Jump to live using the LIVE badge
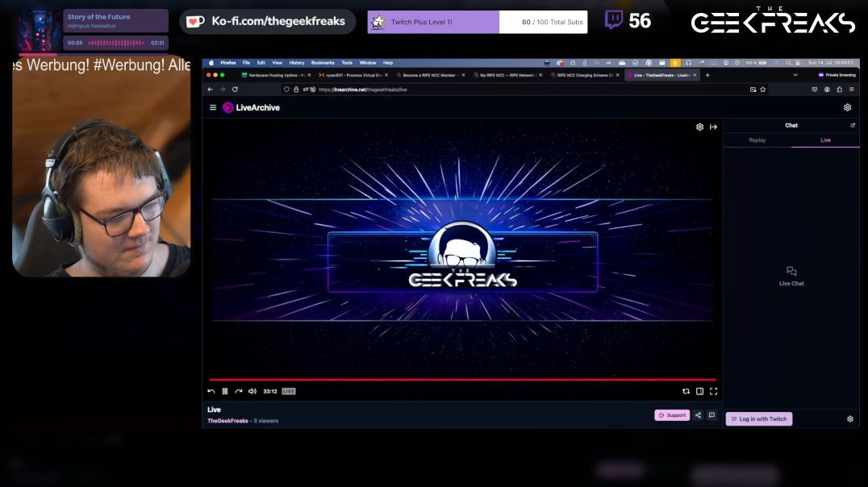 pos(289,391)
